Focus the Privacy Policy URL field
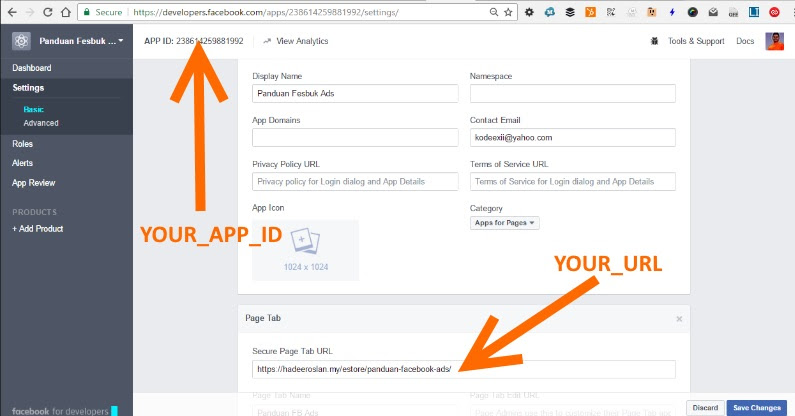 point(355,182)
